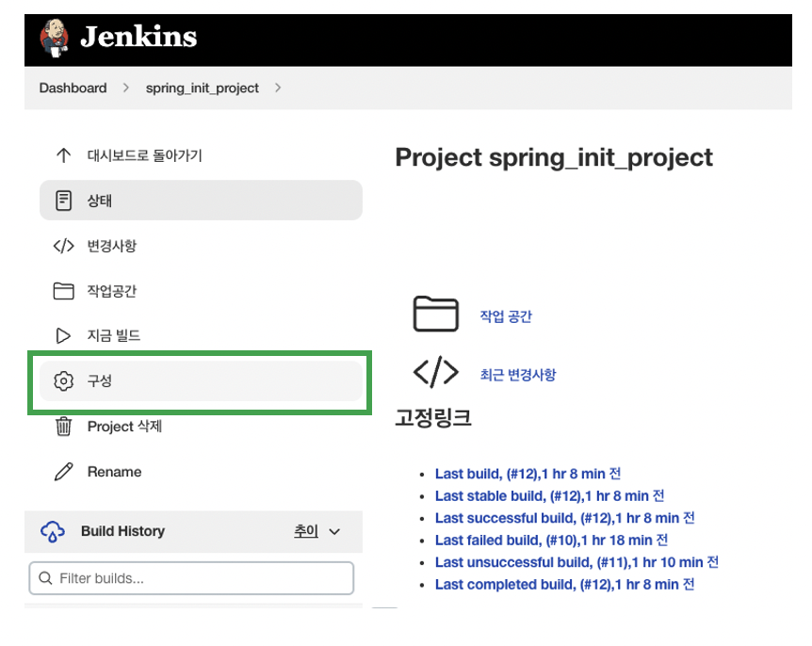Click the trash icon for Project 삭제
This screenshot has width=812, height=646.
coord(64,426)
